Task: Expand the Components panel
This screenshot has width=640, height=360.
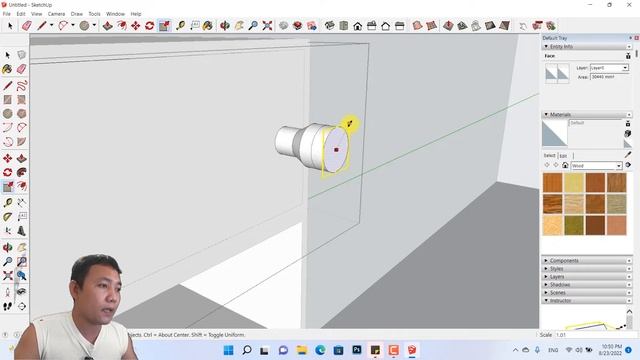Action: coord(546,260)
